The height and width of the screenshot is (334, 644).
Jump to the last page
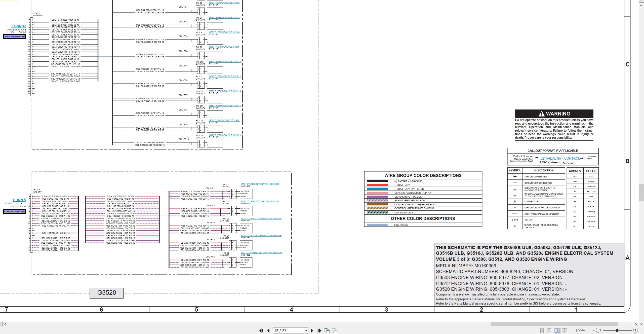319,330
